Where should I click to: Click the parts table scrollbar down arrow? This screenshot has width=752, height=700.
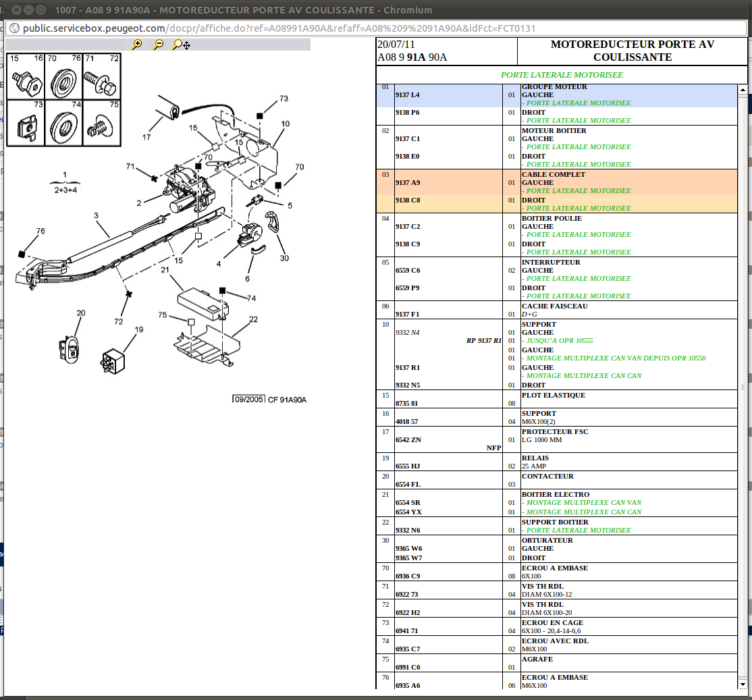743,684
